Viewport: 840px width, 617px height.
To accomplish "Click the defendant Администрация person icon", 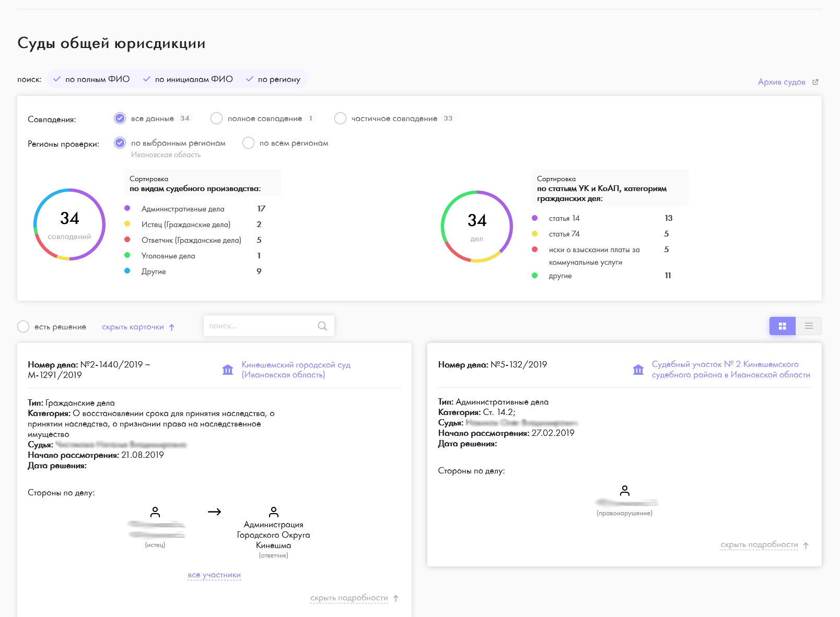I will click(274, 512).
